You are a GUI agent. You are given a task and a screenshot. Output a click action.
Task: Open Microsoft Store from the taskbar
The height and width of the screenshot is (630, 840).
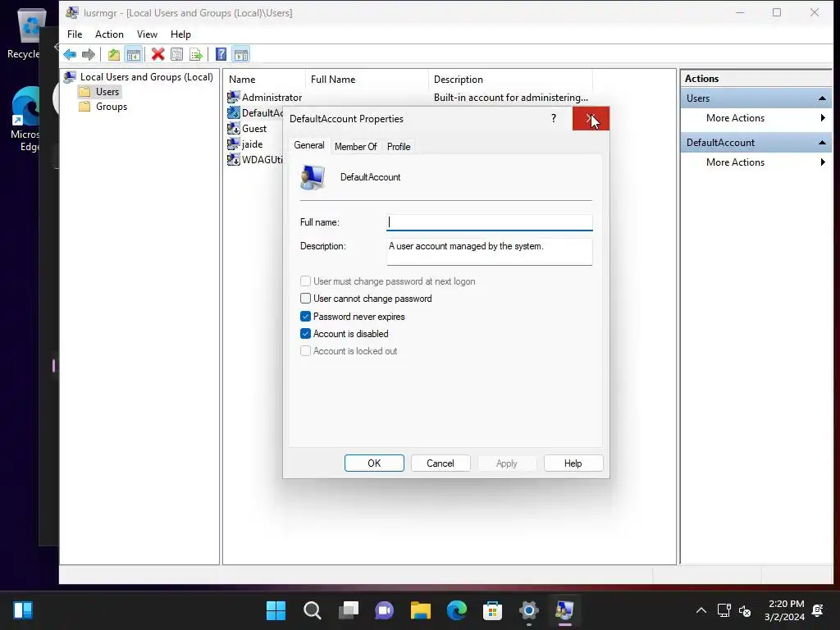[492, 610]
